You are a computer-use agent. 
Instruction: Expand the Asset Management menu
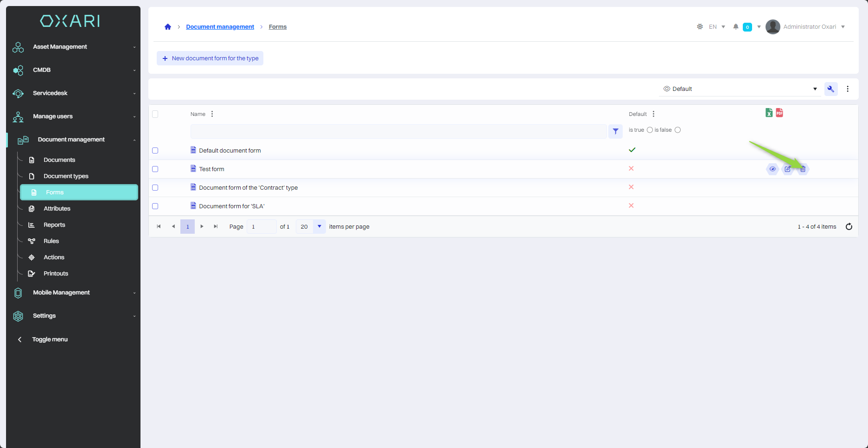pyautogui.click(x=74, y=47)
